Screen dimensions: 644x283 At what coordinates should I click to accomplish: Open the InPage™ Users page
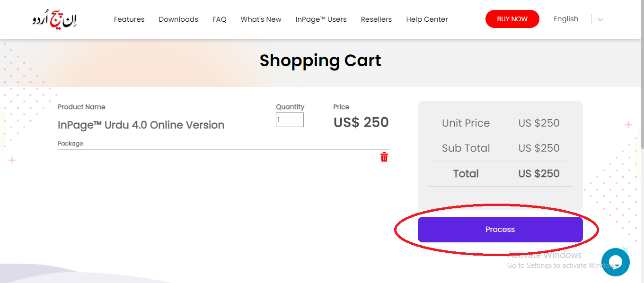[x=321, y=19]
